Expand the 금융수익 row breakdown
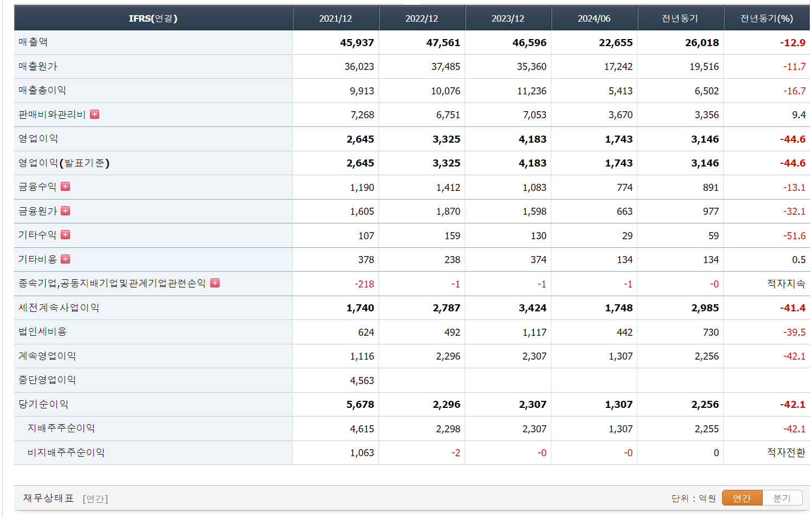Image resolution: width=812 pixels, height=518 pixels. (65, 187)
